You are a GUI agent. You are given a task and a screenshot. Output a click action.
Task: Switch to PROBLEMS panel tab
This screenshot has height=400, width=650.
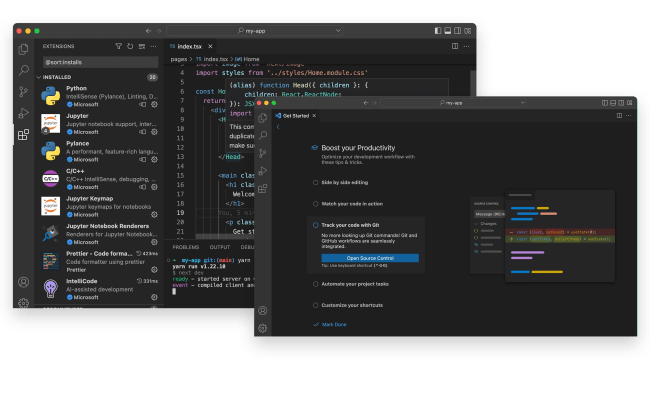pos(186,247)
